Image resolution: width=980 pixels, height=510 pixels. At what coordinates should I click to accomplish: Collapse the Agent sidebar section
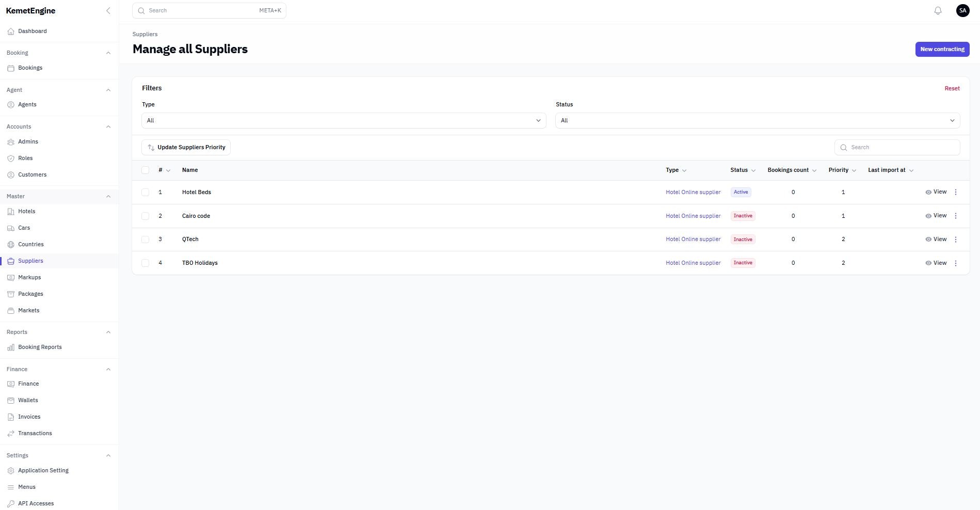pyautogui.click(x=108, y=90)
